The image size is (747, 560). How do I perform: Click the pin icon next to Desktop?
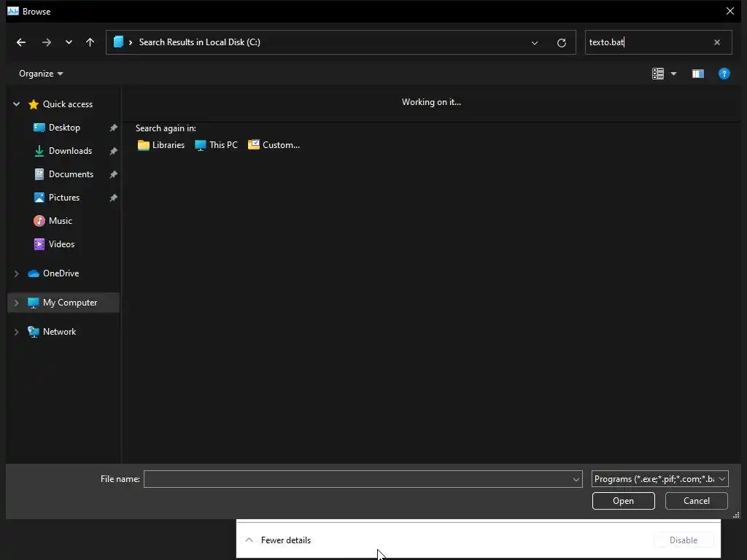click(113, 128)
